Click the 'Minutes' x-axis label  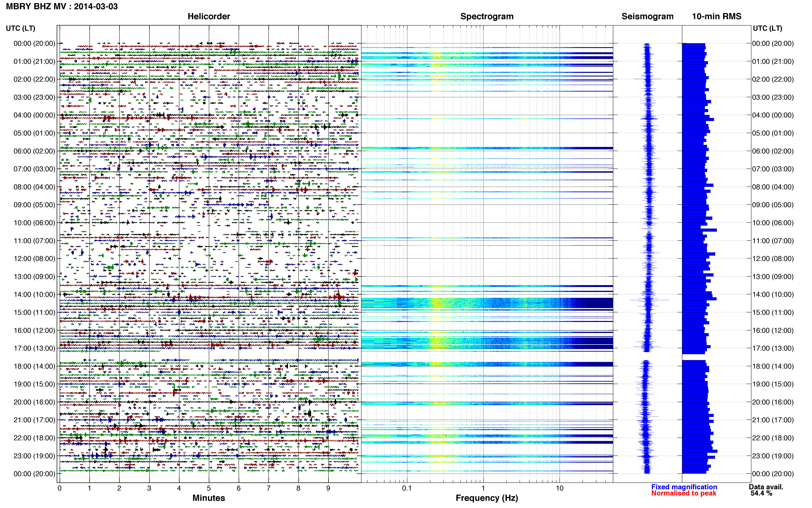pyautogui.click(x=209, y=498)
